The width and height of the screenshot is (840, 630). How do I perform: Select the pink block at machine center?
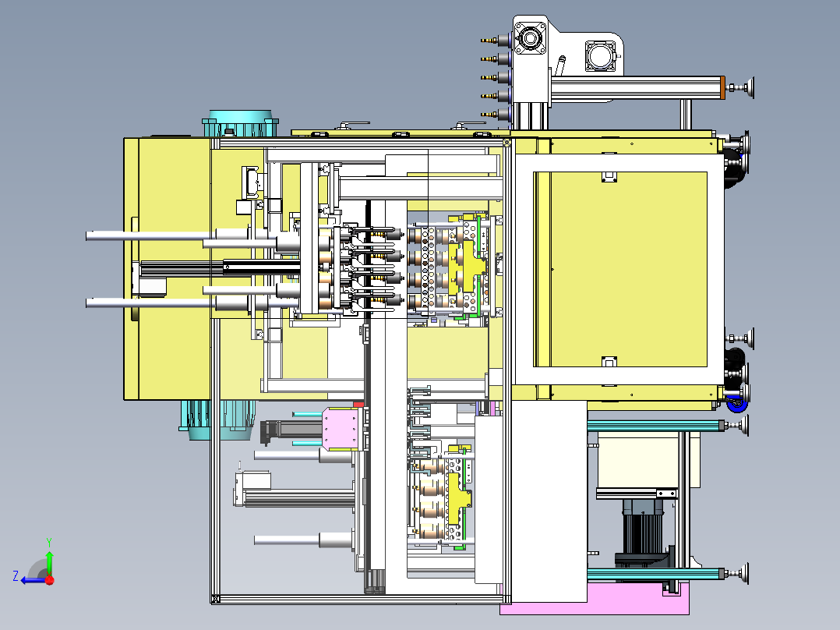(x=341, y=429)
